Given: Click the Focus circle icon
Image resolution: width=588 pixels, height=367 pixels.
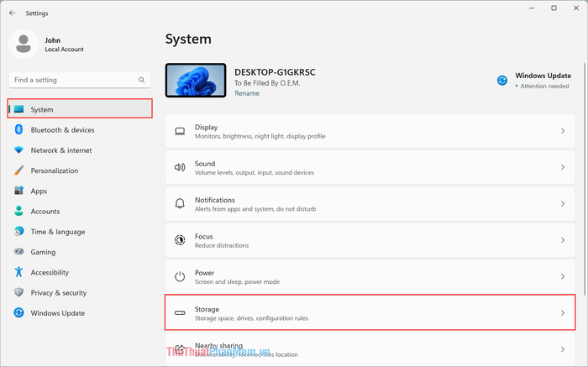Looking at the screenshot, I should click(180, 240).
